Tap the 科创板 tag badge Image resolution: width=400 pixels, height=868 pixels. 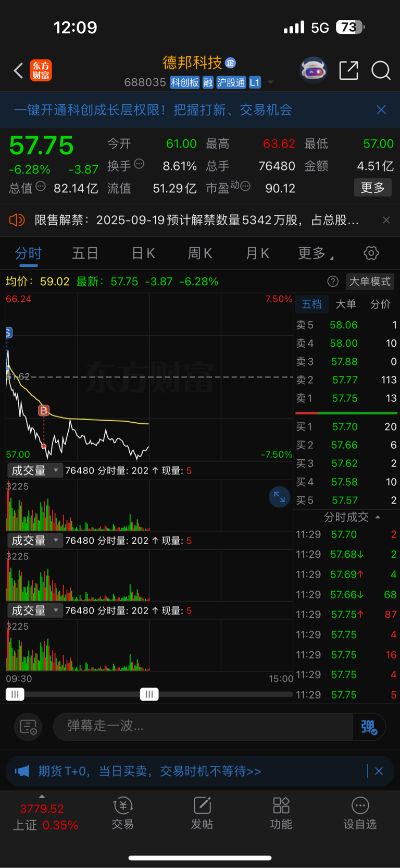(x=185, y=82)
